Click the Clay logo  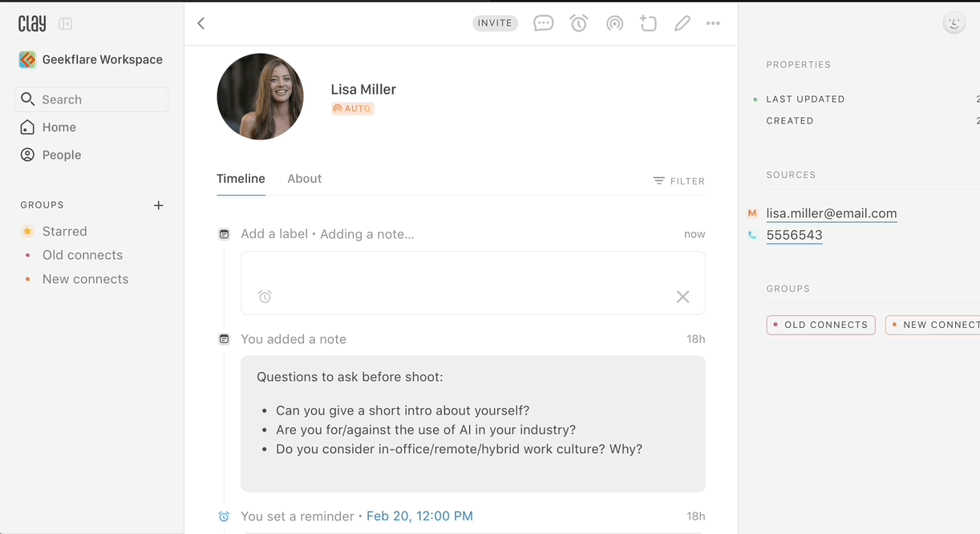[x=32, y=23]
